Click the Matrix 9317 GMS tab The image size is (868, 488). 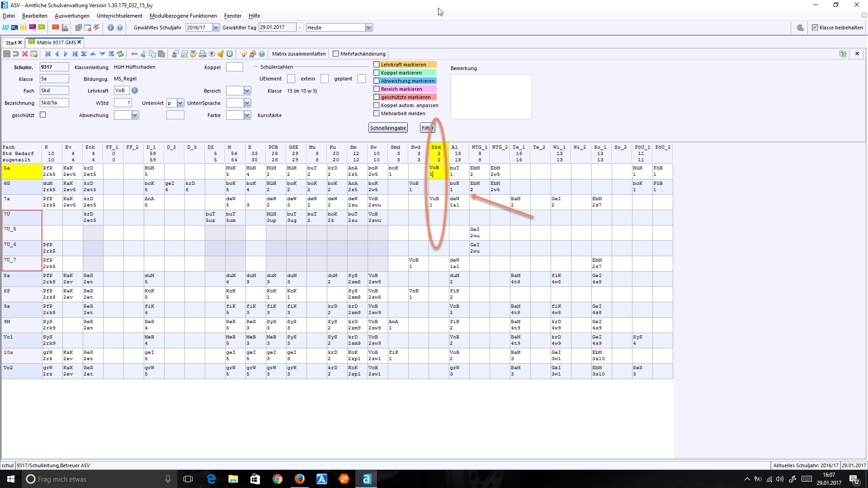[54, 42]
